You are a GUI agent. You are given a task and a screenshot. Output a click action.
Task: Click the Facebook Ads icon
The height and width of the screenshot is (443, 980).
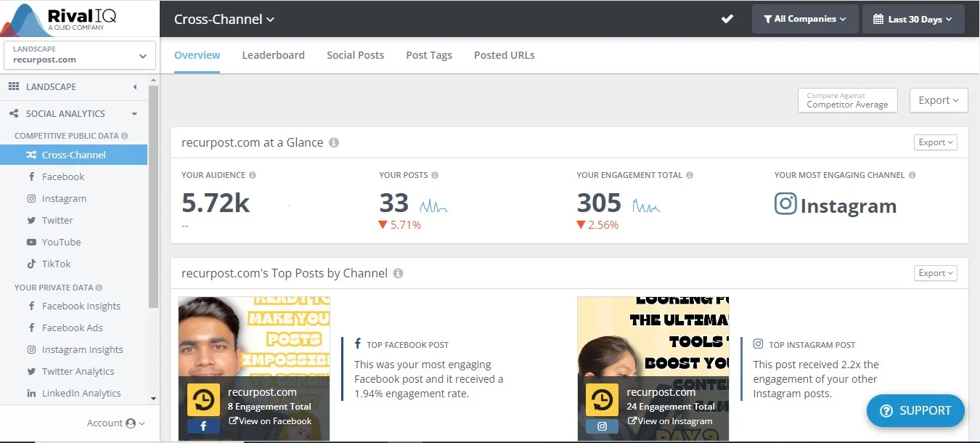pyautogui.click(x=31, y=328)
